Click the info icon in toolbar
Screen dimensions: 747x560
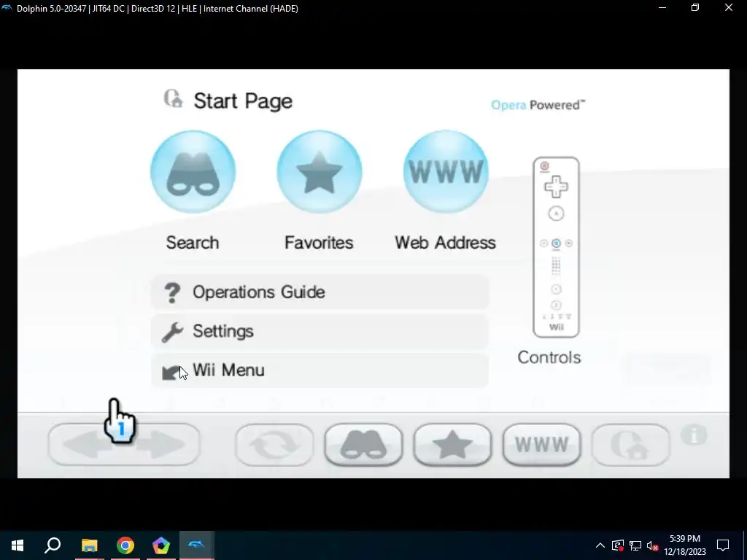(694, 435)
